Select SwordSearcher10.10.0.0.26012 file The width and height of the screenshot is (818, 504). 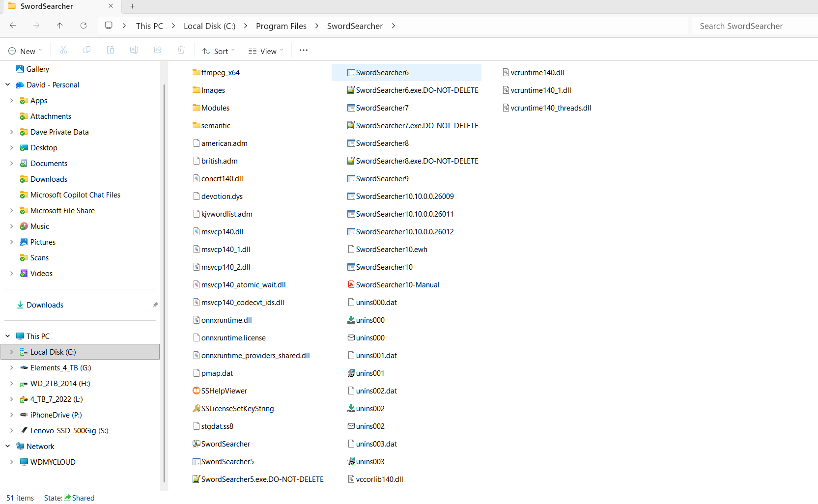405,231
